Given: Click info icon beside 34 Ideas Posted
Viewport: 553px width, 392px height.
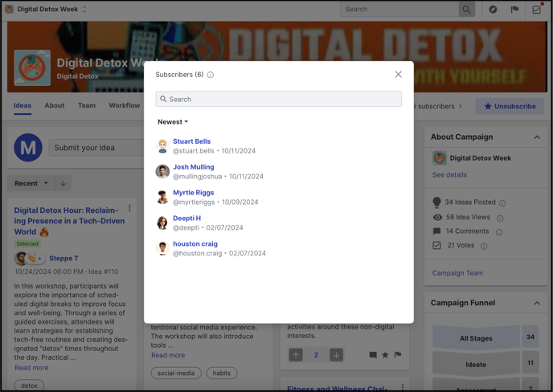Looking at the screenshot, I should (502, 203).
